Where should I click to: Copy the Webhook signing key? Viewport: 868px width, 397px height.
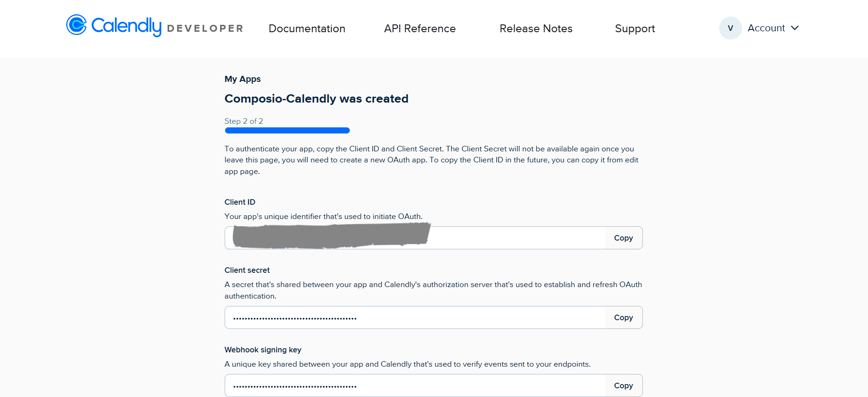pyautogui.click(x=624, y=385)
